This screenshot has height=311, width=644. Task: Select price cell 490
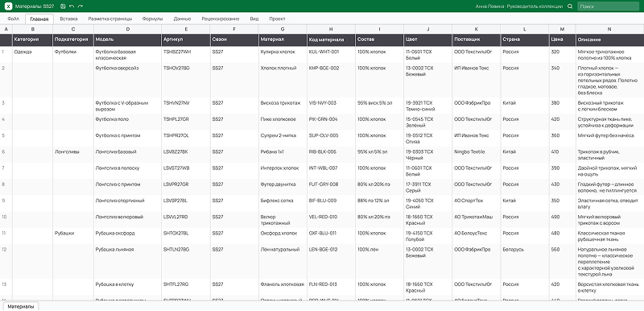coord(562,220)
